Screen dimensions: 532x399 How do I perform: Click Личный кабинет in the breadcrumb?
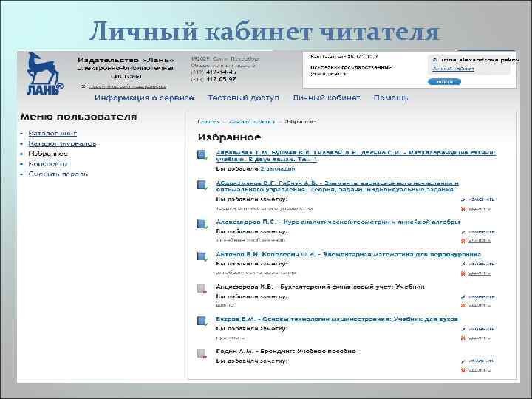[x=252, y=121]
